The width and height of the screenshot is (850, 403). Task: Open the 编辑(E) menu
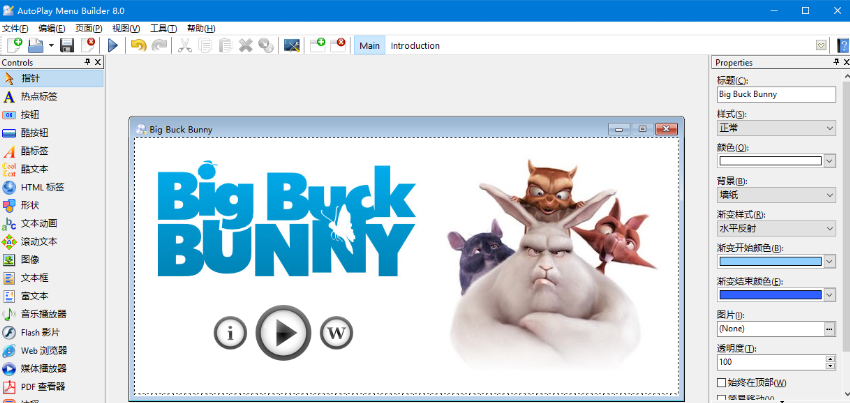(x=52, y=29)
